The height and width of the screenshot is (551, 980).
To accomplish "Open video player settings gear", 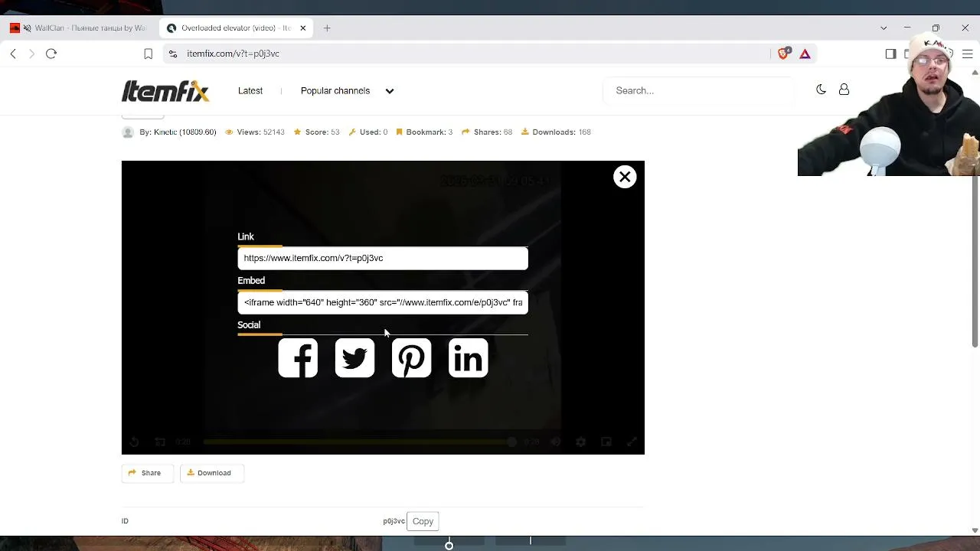I will (x=581, y=442).
